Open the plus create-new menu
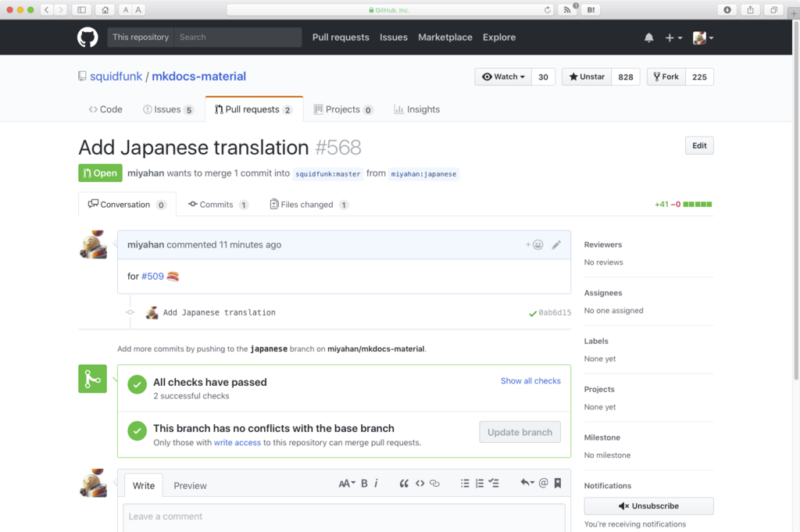 coord(673,37)
